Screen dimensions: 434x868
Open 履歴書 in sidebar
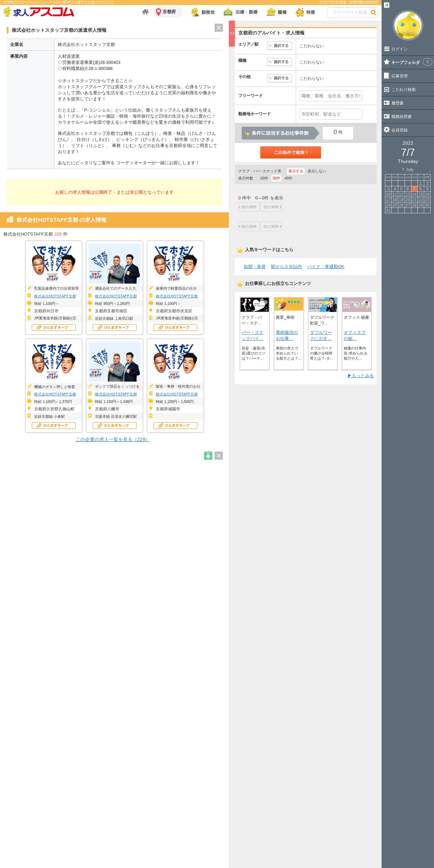(x=408, y=103)
